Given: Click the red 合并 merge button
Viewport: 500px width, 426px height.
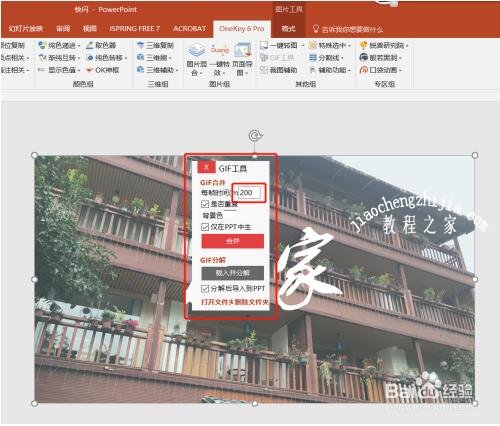Looking at the screenshot, I should point(233,241).
